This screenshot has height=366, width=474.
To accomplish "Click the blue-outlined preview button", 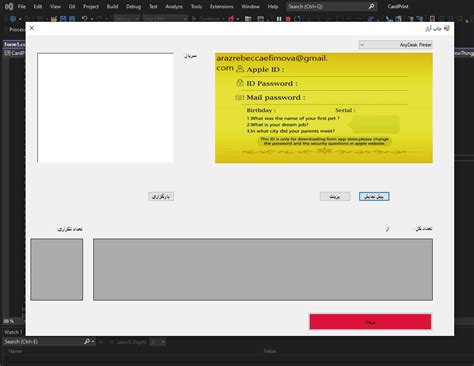I will (x=374, y=196).
